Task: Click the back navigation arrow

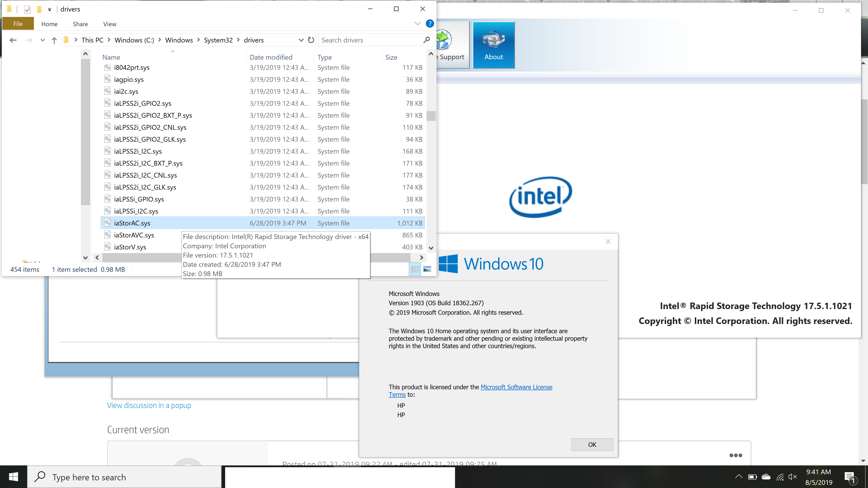Action: pos(13,40)
